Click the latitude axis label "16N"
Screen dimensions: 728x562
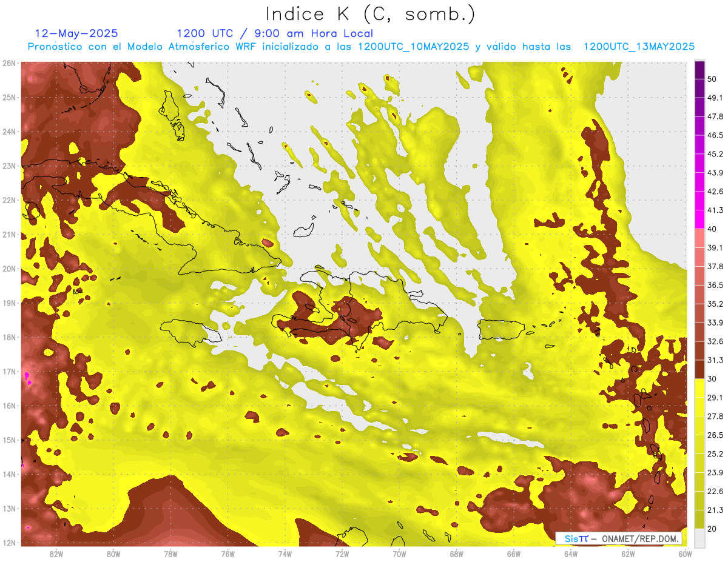(9, 406)
